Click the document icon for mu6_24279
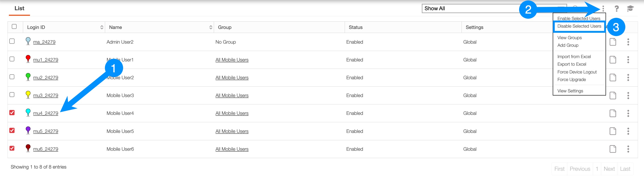This screenshot has height=179, width=644. 613,149
